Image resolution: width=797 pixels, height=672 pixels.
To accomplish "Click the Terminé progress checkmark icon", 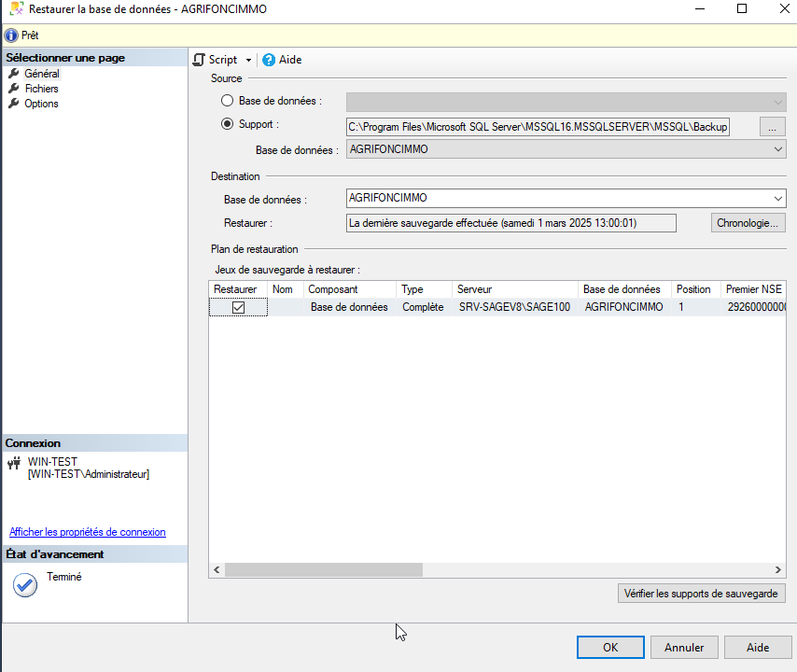I will (x=25, y=585).
